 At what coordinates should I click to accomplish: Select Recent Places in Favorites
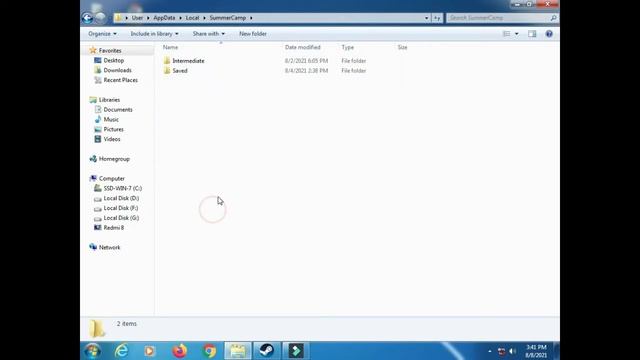[x=120, y=80]
